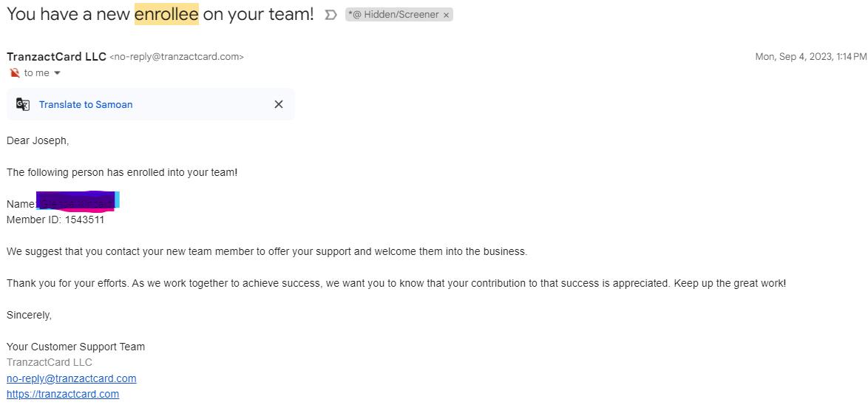
Task: Expand recipient details arrow beside 'to me'
Action: (x=56, y=73)
